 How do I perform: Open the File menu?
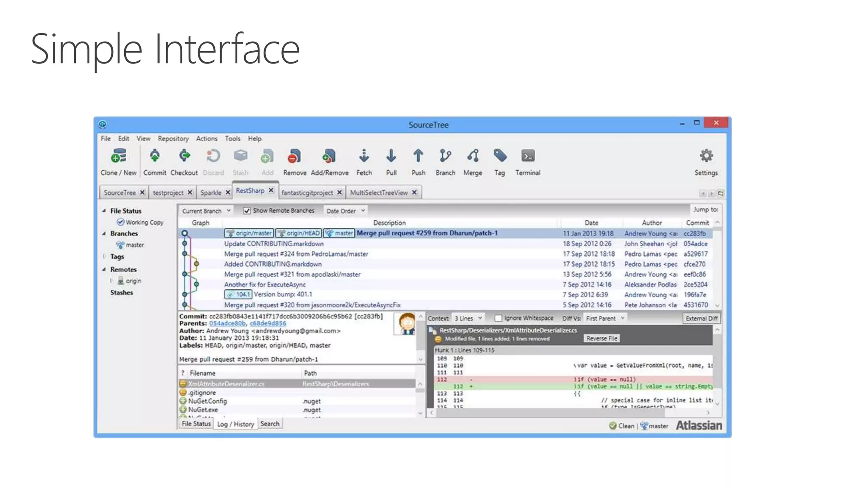106,139
